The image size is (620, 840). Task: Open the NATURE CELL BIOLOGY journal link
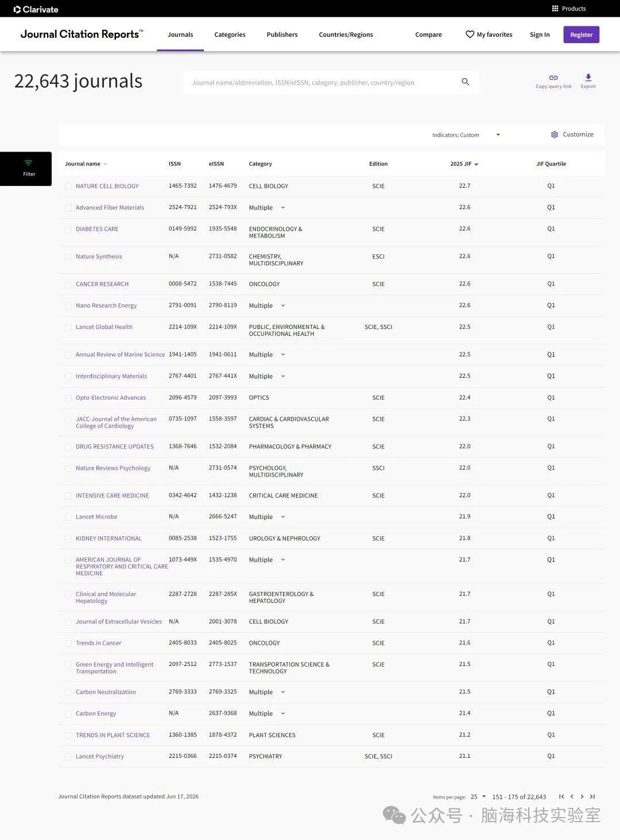click(x=107, y=186)
